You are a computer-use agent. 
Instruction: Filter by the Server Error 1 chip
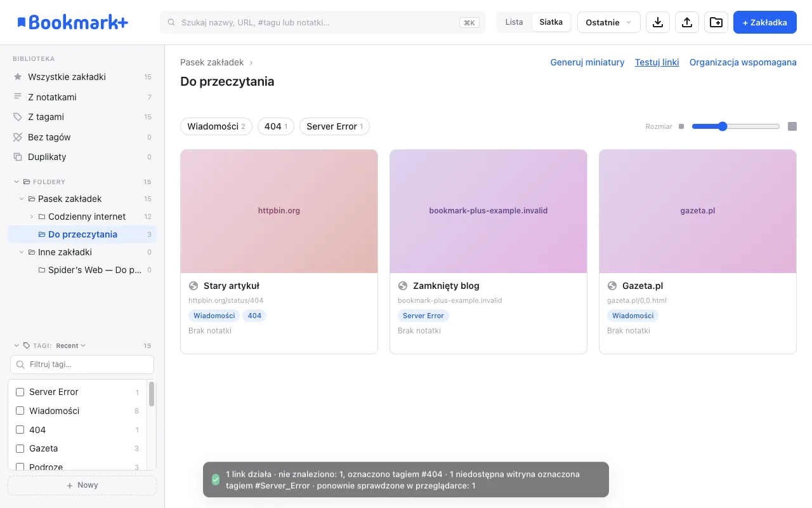[x=334, y=126]
